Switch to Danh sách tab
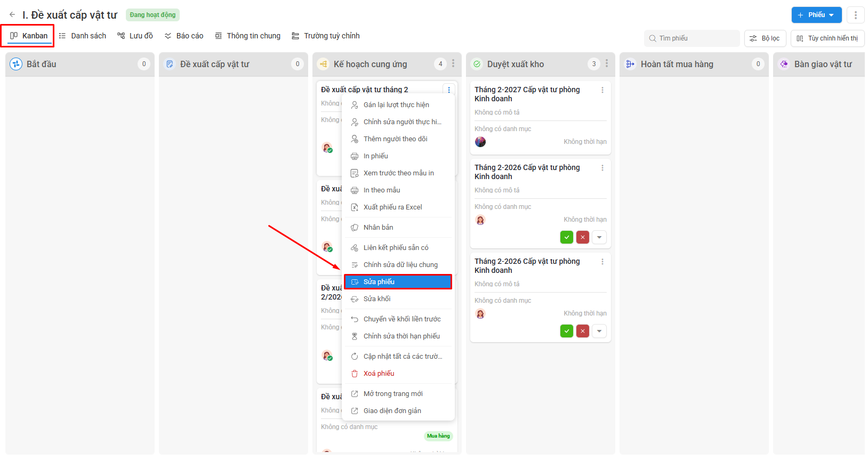 (83, 36)
